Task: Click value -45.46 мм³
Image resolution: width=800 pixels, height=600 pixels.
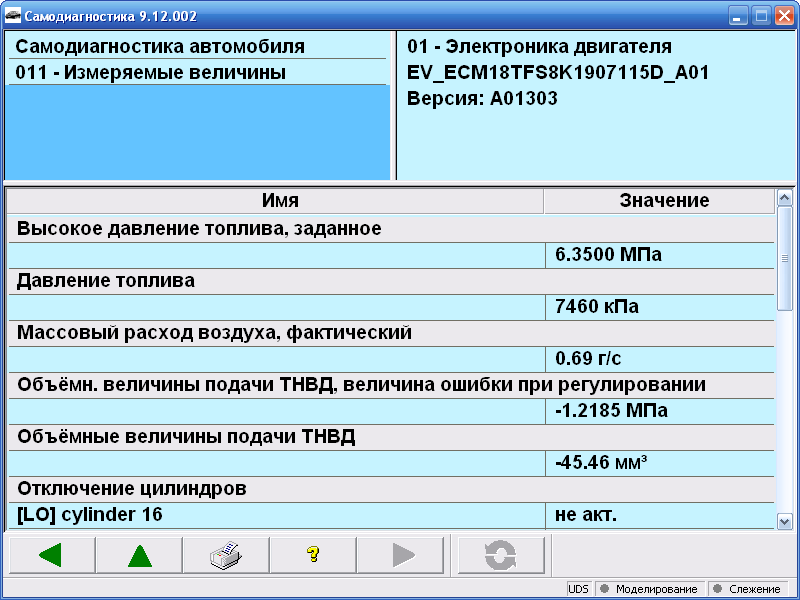Action: [x=660, y=463]
